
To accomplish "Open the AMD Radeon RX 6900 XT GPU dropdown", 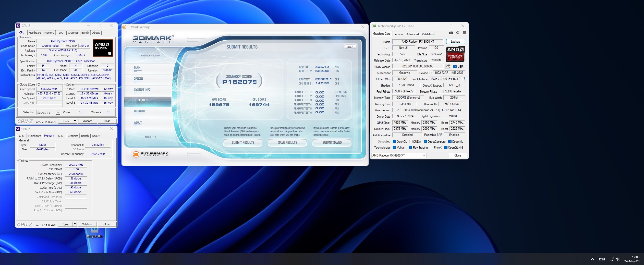I will pos(399,155).
